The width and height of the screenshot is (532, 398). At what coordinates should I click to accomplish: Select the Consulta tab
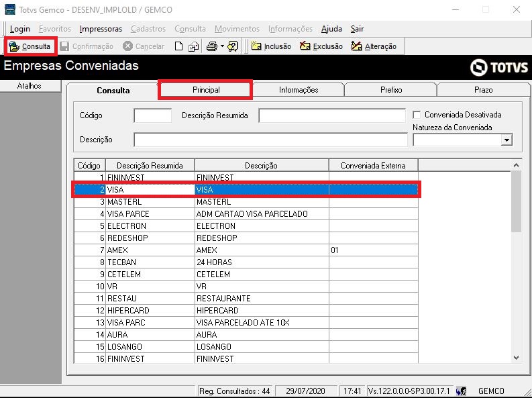(113, 90)
